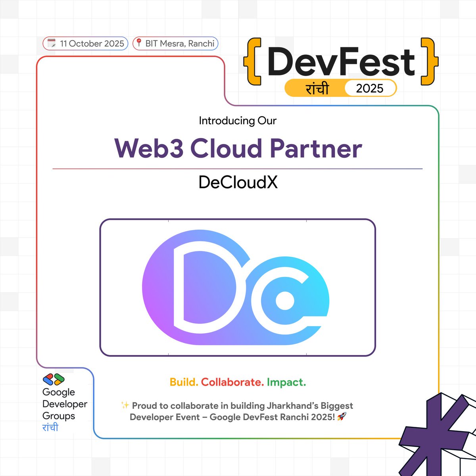Toggle the yellow रांची 2025 badge
Image resolution: width=476 pixels, height=476 pixels.
point(341,88)
